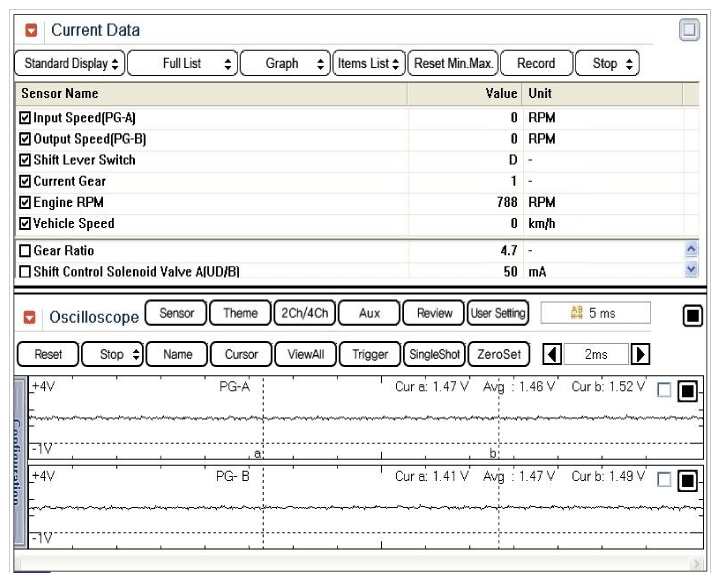720x582 pixels.
Task: Click the 5 ms cursor interval field
Action: (x=596, y=313)
